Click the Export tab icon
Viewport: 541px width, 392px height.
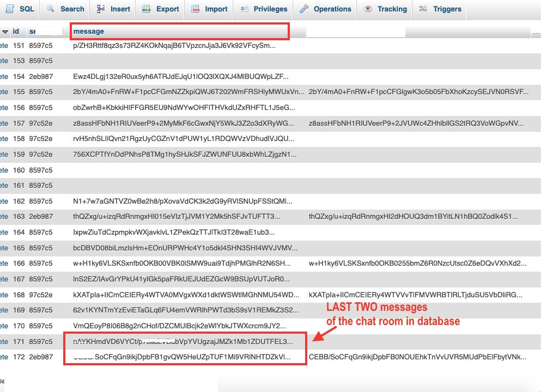(146, 9)
